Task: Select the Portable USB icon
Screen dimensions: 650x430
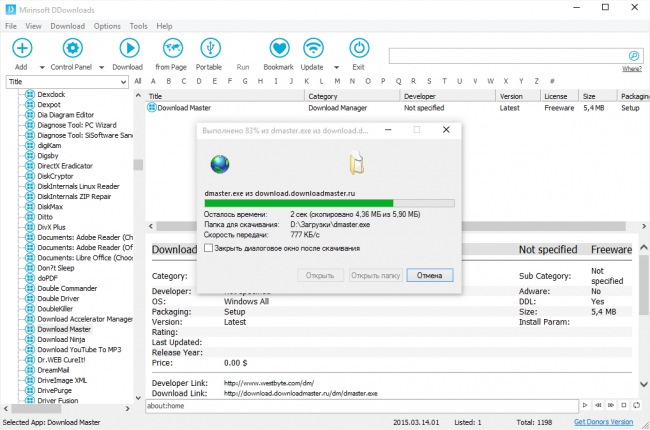Action: click(x=210, y=48)
